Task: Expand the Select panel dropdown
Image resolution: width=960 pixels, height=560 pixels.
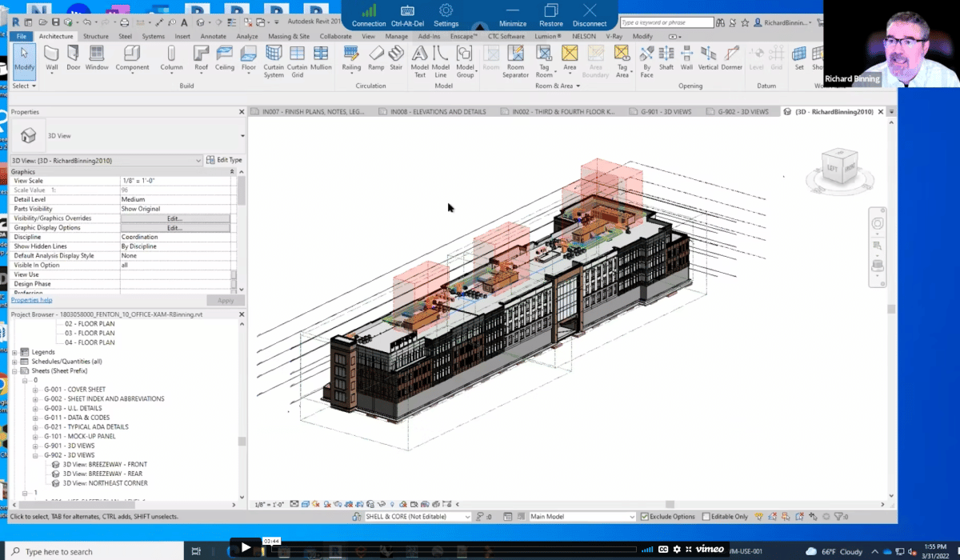Action: pos(24,86)
